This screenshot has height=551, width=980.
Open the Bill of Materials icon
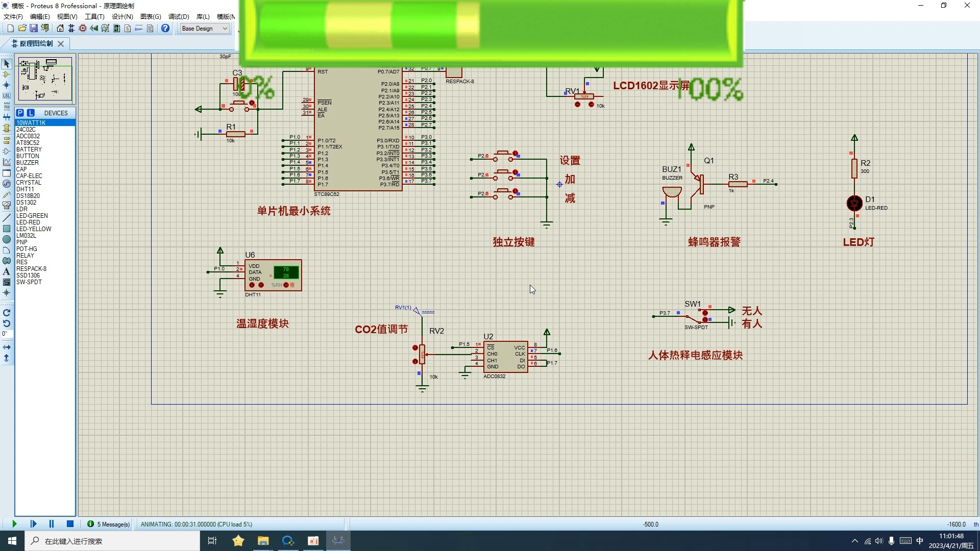pyautogui.click(x=127, y=29)
